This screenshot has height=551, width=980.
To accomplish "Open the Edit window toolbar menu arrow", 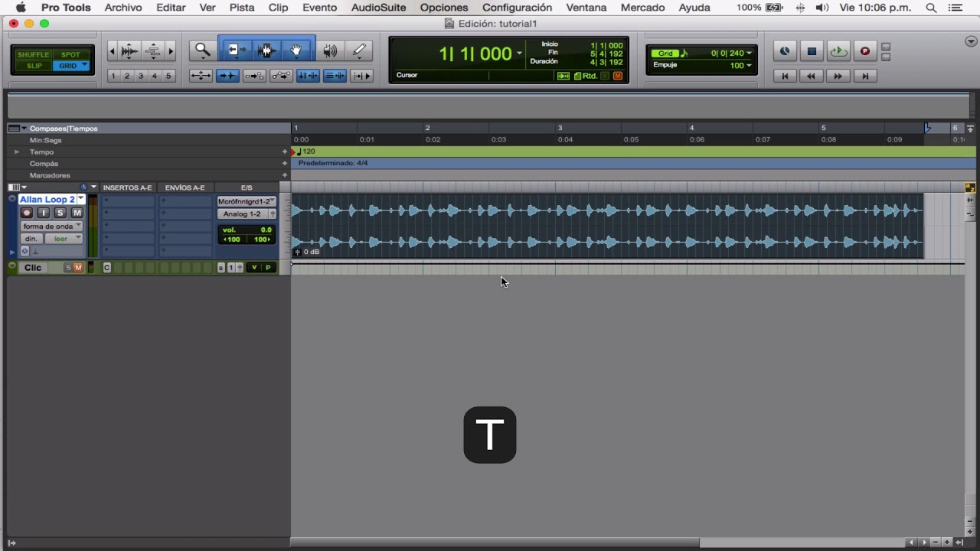I will (x=971, y=42).
